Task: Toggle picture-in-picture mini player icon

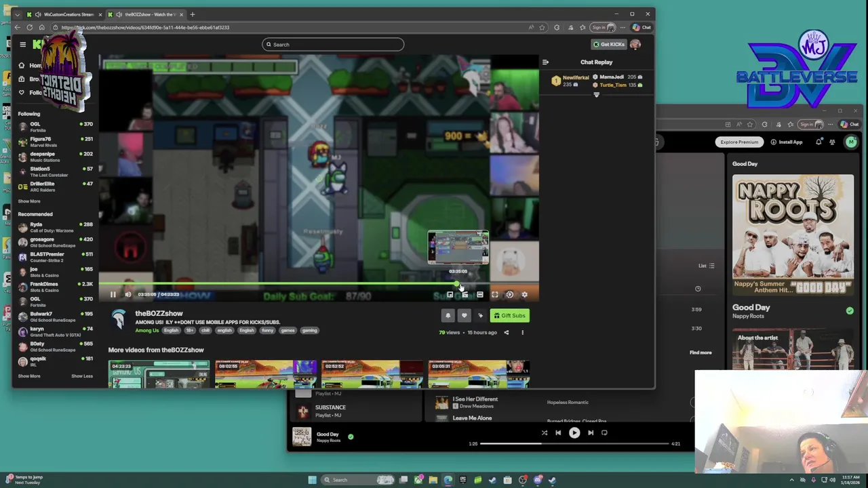Action: (x=450, y=294)
